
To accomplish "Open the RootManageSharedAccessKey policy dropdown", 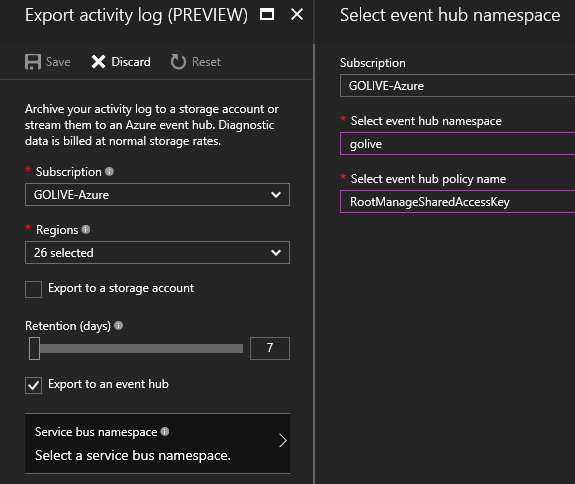I will [x=457, y=202].
